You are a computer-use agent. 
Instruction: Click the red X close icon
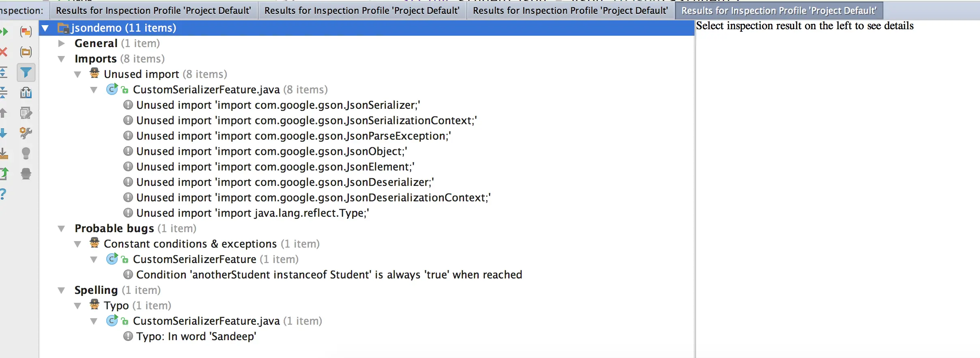pyautogui.click(x=4, y=52)
